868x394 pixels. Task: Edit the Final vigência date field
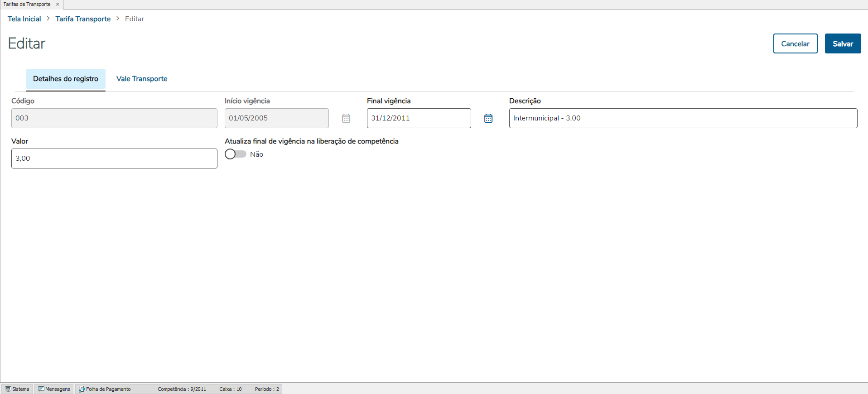tap(419, 118)
